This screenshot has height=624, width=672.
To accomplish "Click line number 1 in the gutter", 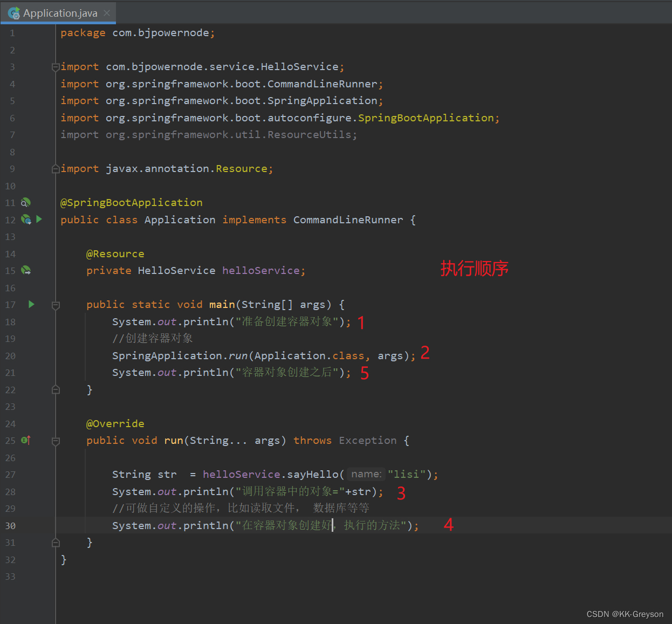I will click(12, 33).
